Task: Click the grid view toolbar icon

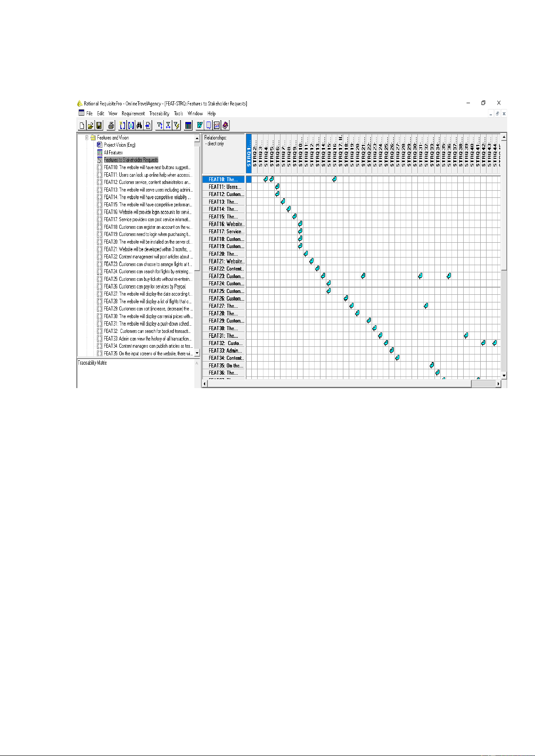Action: click(189, 126)
